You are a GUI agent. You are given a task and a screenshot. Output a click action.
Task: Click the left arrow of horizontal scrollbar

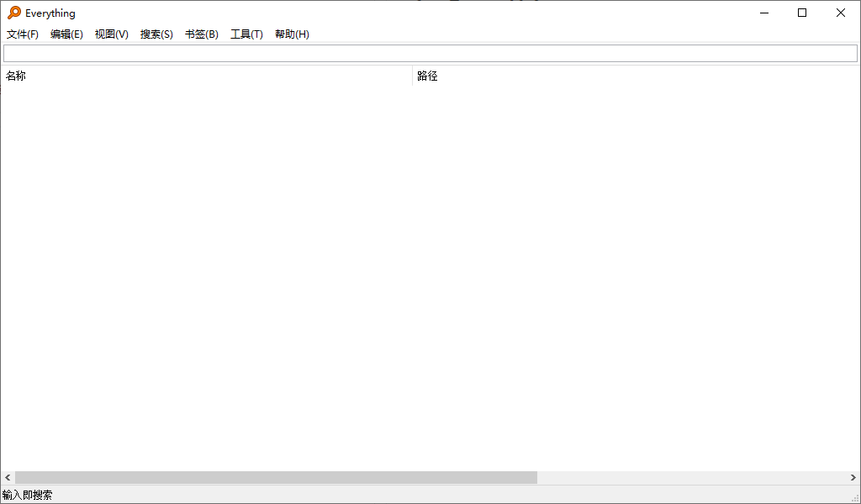pos(8,478)
